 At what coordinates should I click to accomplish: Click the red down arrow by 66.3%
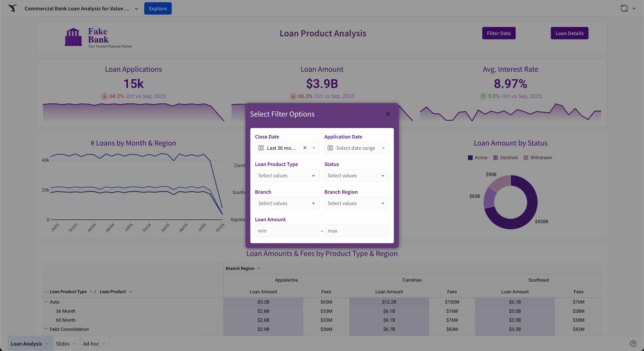(x=293, y=96)
